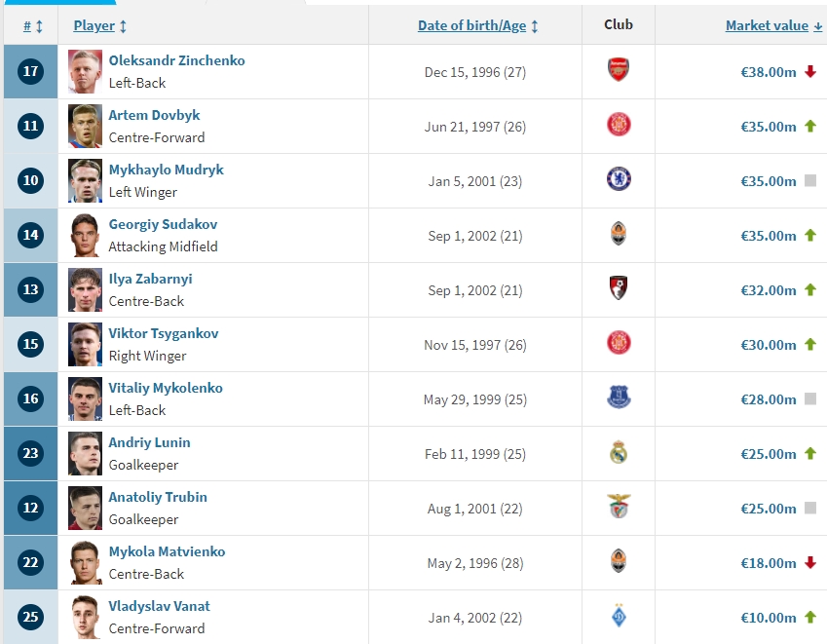Click the Everton club crest icon

tap(619, 398)
